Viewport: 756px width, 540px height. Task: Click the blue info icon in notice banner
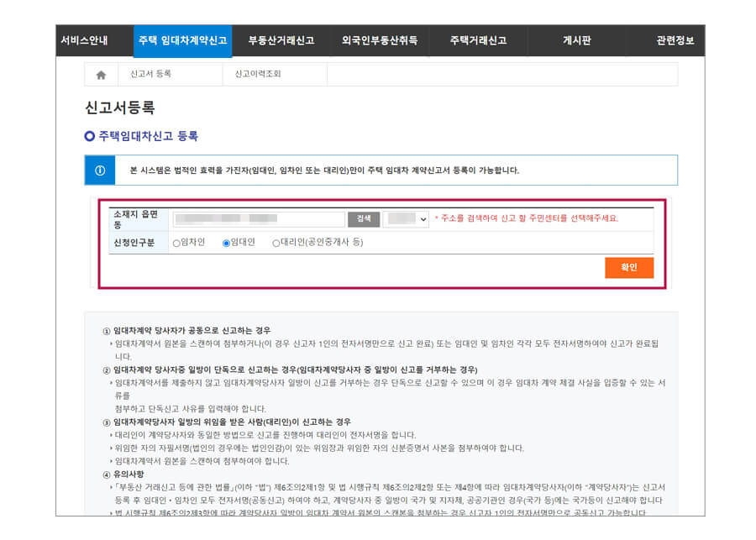100,170
